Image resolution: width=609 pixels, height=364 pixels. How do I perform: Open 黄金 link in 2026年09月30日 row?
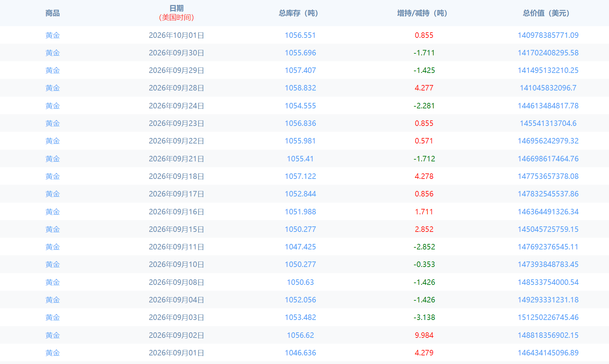coord(53,53)
